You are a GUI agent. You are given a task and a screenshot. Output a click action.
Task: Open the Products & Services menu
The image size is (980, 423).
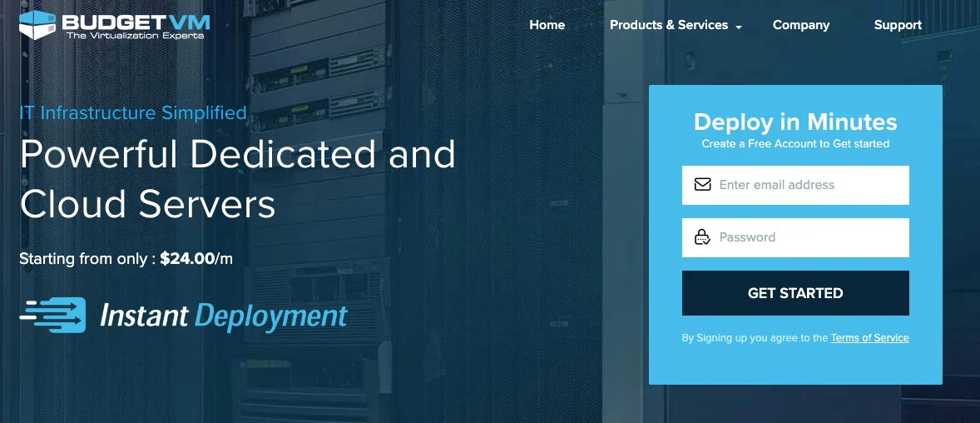(669, 25)
